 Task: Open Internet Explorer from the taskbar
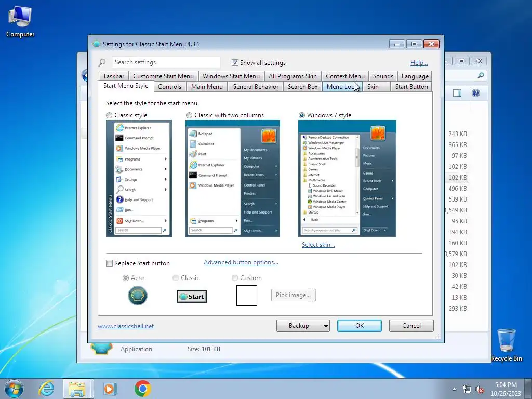[46, 389]
